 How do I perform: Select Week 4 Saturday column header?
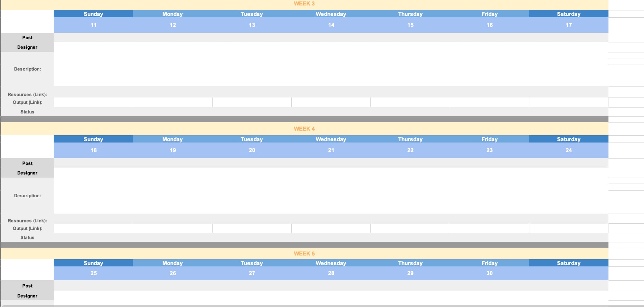(x=569, y=139)
